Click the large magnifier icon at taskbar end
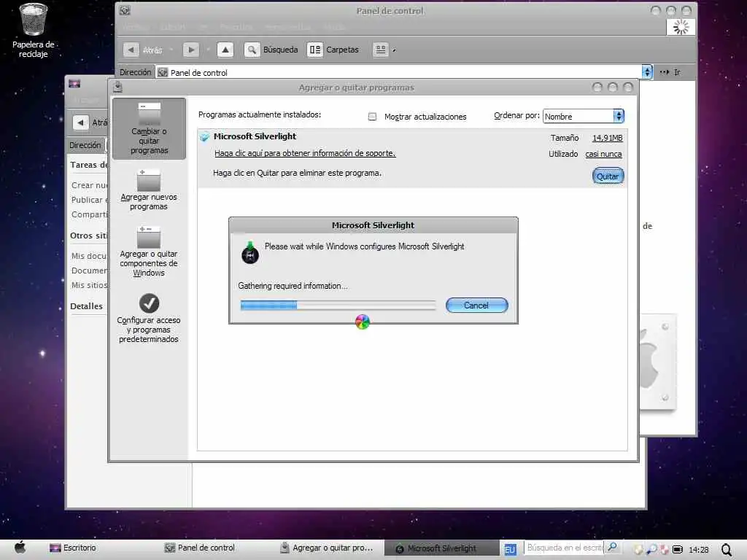 click(x=727, y=550)
